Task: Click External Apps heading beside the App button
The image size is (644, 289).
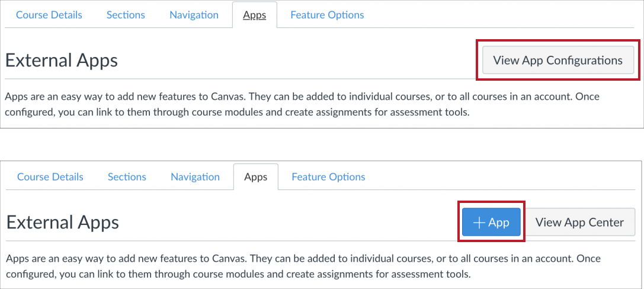Action: [62, 223]
